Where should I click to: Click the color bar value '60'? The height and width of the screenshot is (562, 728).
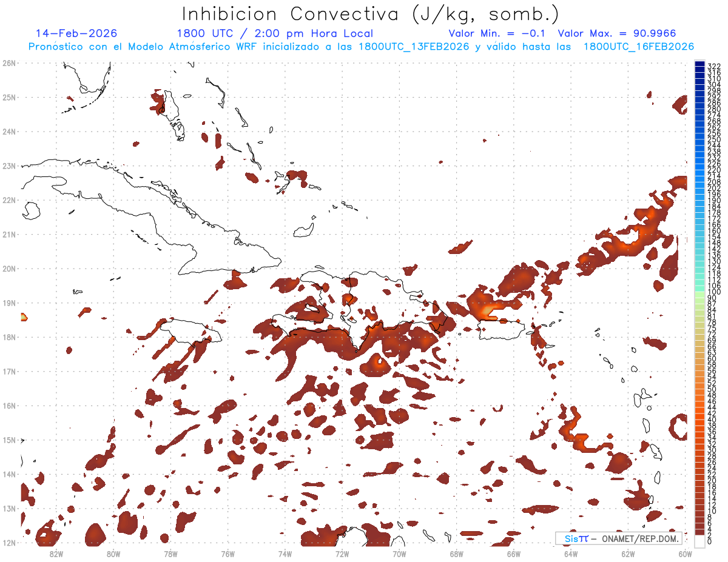pyautogui.click(x=712, y=359)
